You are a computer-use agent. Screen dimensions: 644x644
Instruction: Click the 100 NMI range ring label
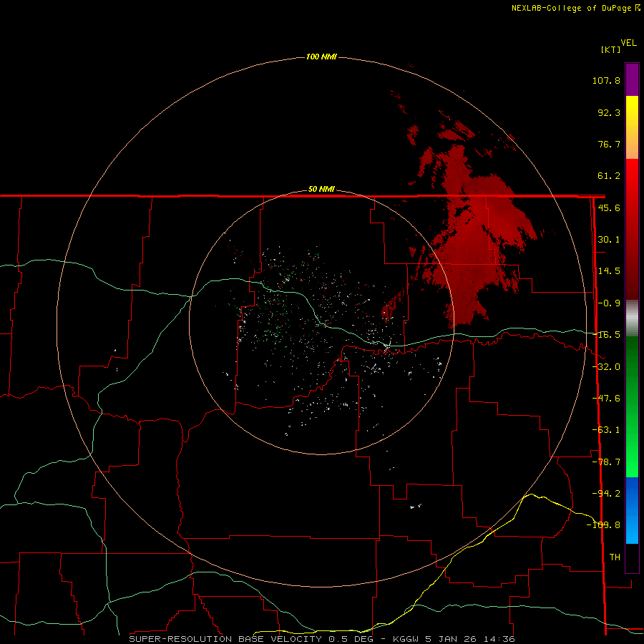(x=321, y=57)
